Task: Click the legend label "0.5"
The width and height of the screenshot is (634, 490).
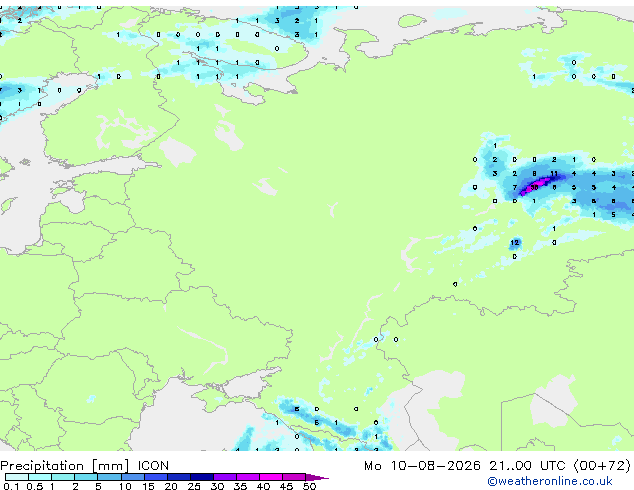Action: coord(34,486)
